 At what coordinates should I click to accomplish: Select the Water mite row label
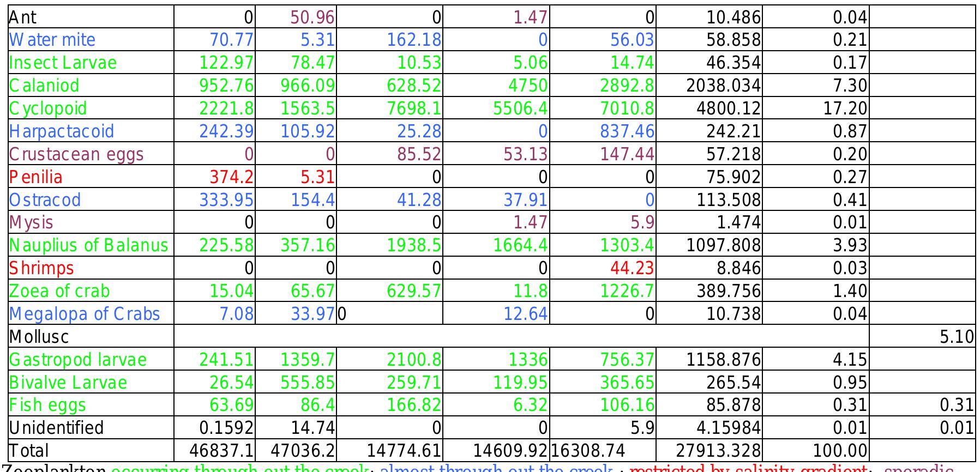52,40
